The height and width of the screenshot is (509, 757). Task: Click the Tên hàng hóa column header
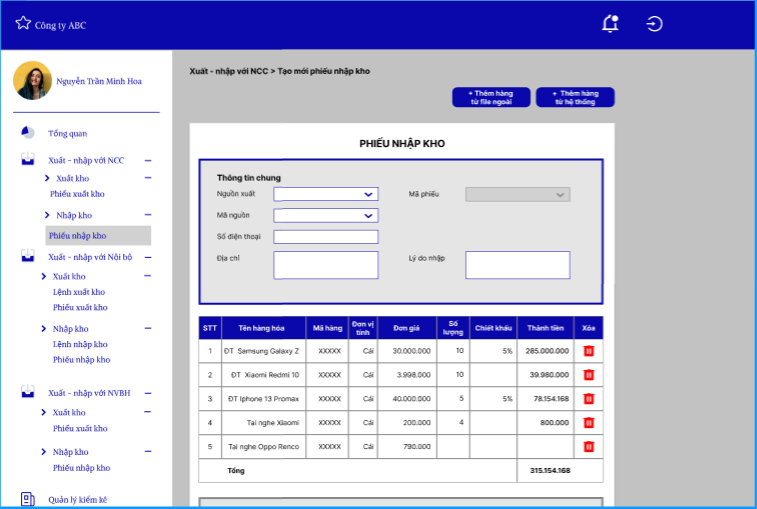click(x=262, y=328)
